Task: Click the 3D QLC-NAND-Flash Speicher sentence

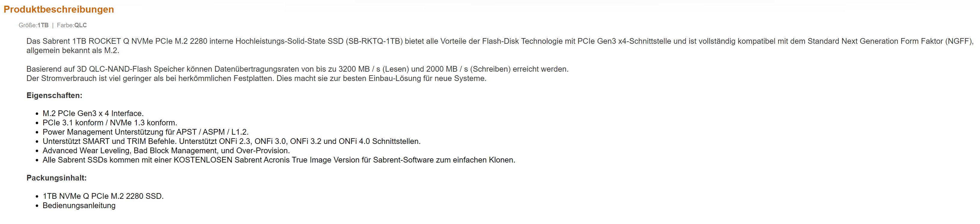Action: [297, 69]
